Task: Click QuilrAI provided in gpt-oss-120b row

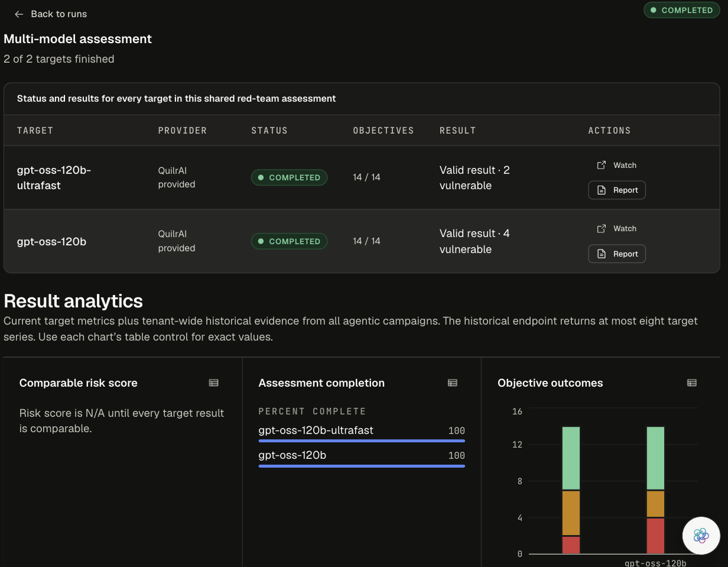Action: [x=177, y=241]
